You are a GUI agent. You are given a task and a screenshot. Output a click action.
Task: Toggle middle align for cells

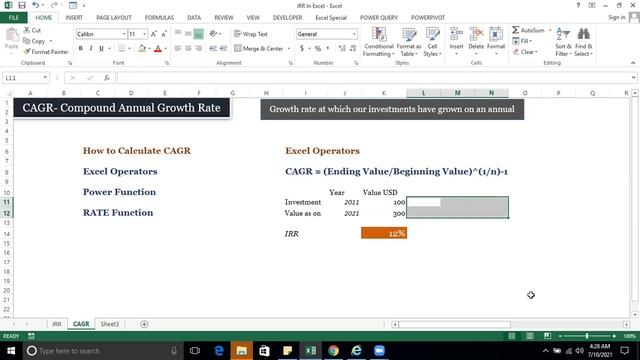pyautogui.click(x=188, y=34)
